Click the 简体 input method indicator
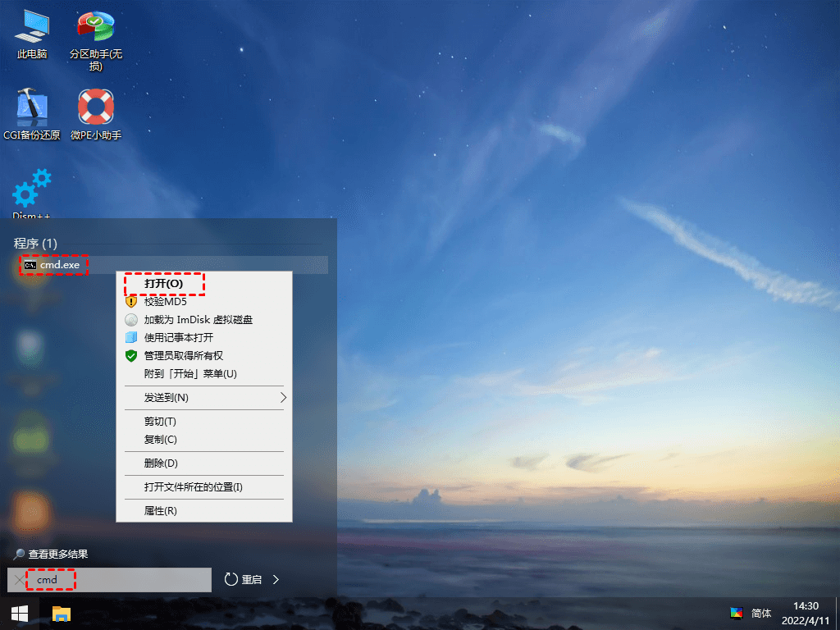Viewport: 840px width, 630px height. pos(761,614)
